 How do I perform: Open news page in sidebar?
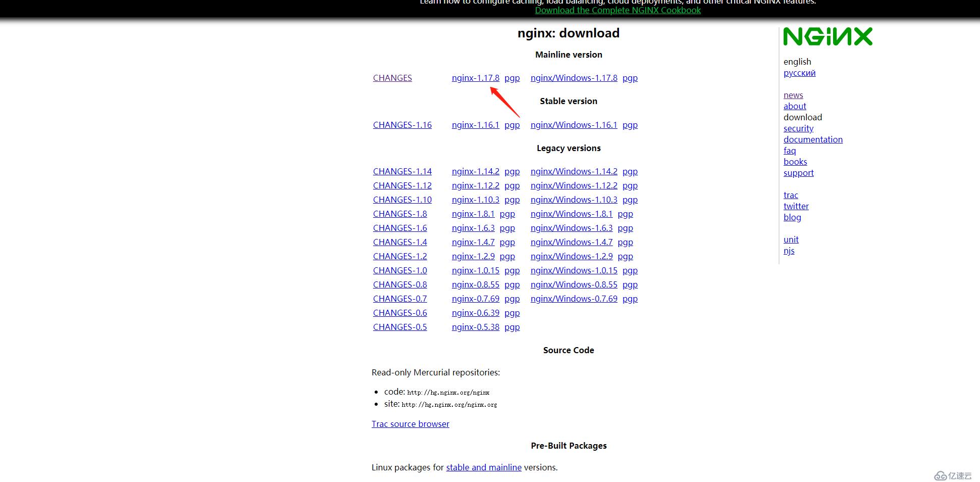[793, 95]
